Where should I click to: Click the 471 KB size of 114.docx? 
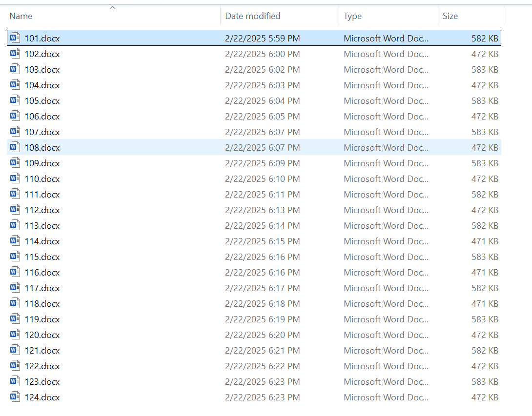coord(484,241)
